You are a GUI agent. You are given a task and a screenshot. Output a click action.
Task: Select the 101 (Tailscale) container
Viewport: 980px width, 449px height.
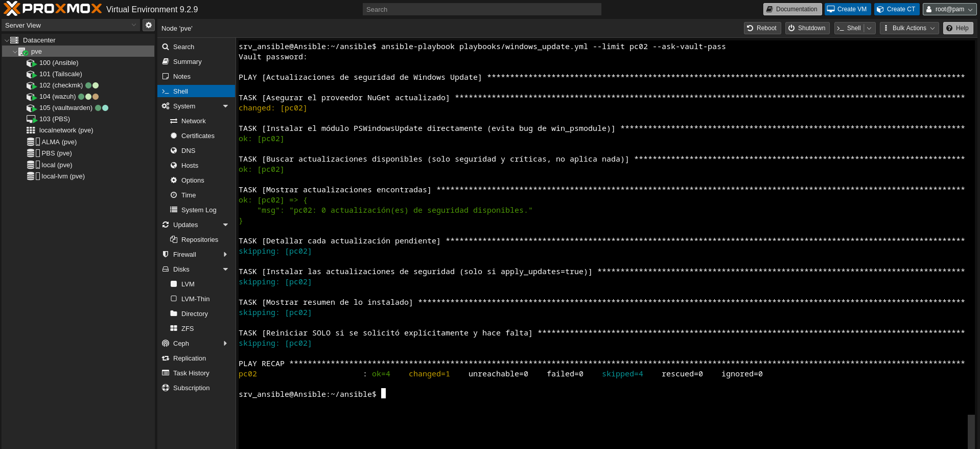pos(60,74)
